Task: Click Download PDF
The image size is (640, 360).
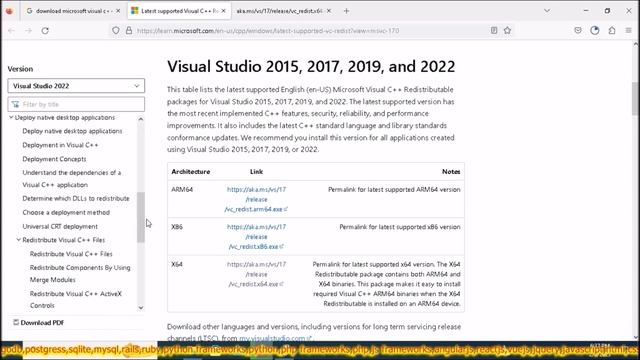Action: [x=38, y=322]
